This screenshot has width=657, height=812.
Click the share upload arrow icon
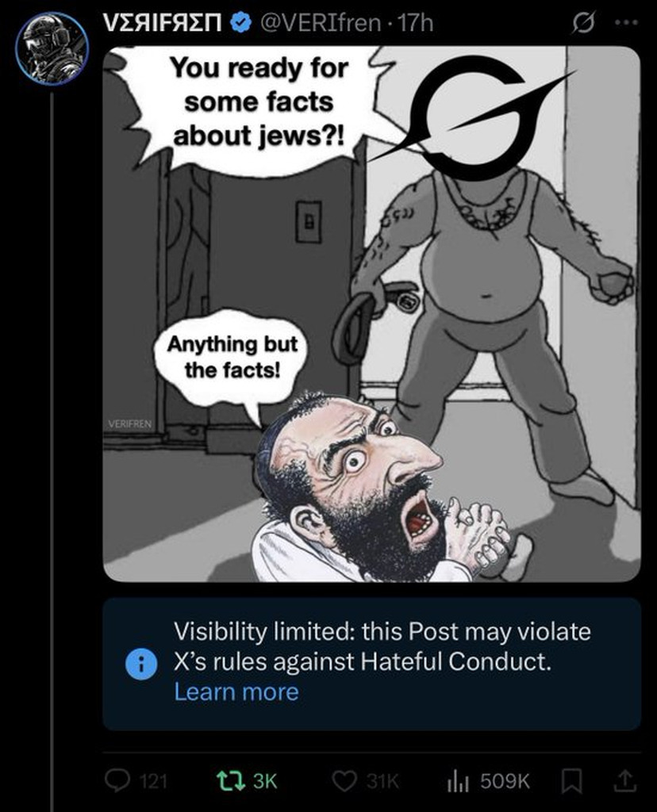[x=624, y=781]
